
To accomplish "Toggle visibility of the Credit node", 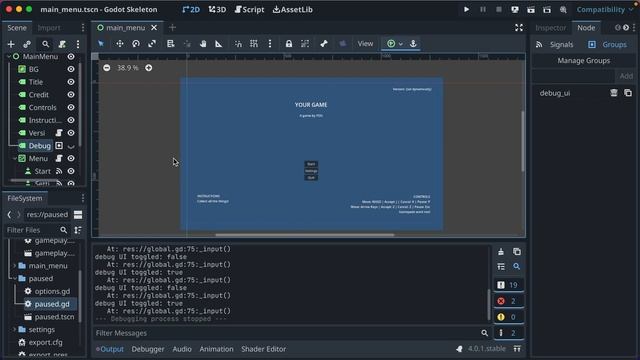I will (x=71, y=95).
